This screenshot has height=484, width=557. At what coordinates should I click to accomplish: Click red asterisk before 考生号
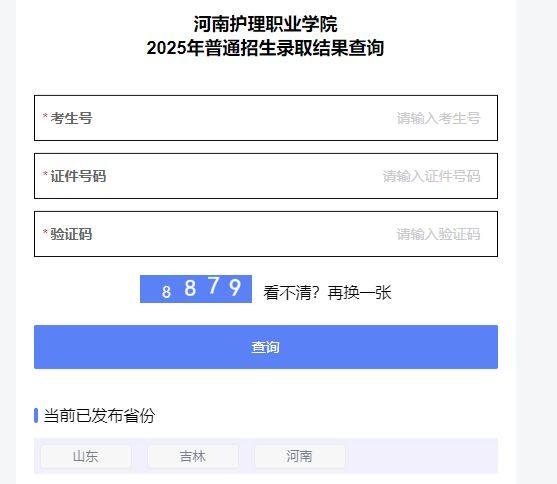(45, 116)
